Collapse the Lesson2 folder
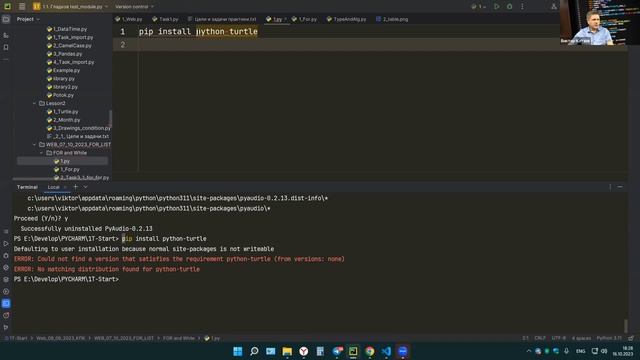Image resolution: width=640 pixels, height=360 pixels. tap(35, 103)
